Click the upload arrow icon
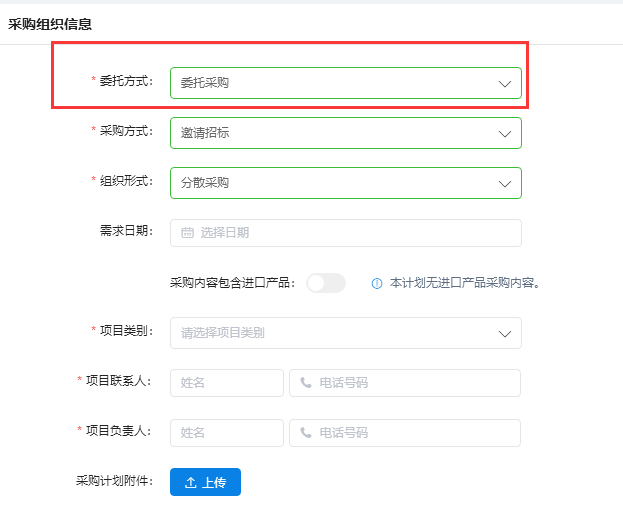This screenshot has height=507, width=623. coord(191,483)
